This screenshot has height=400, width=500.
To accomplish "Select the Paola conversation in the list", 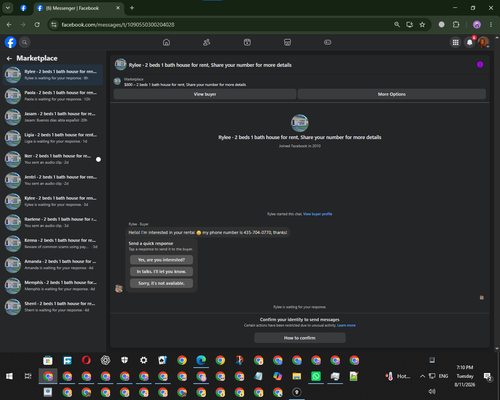I will click(x=53, y=96).
